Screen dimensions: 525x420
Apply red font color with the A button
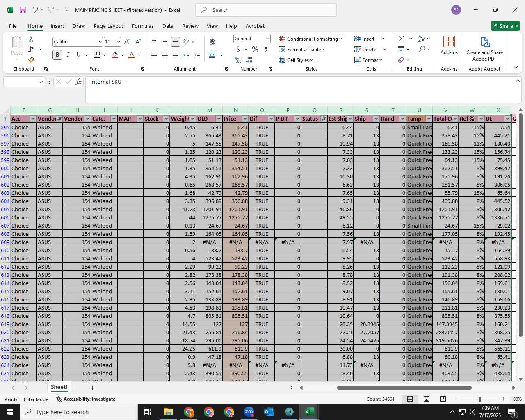[x=132, y=55]
